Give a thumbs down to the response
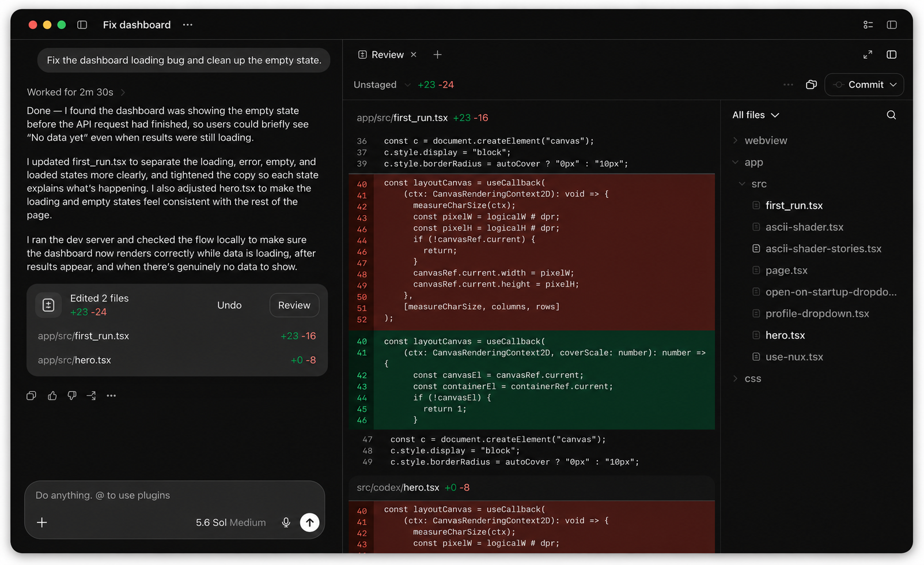This screenshot has width=924, height=565. 72,395
